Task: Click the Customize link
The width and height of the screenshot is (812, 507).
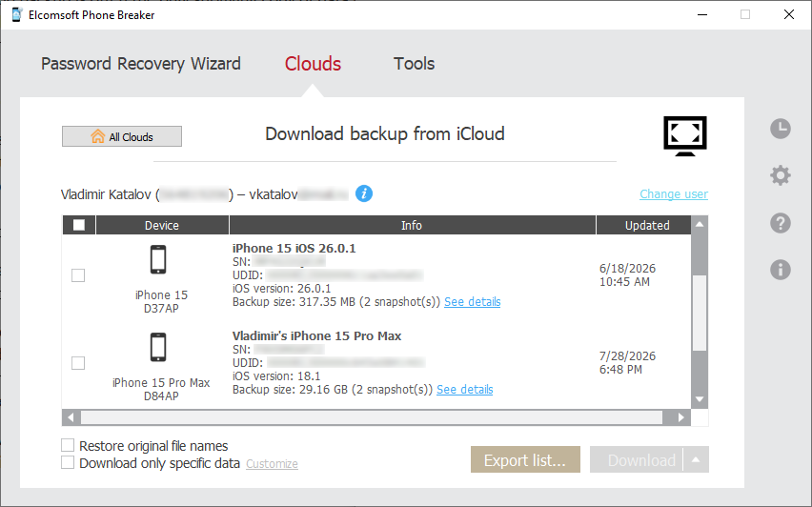Action: click(x=272, y=464)
